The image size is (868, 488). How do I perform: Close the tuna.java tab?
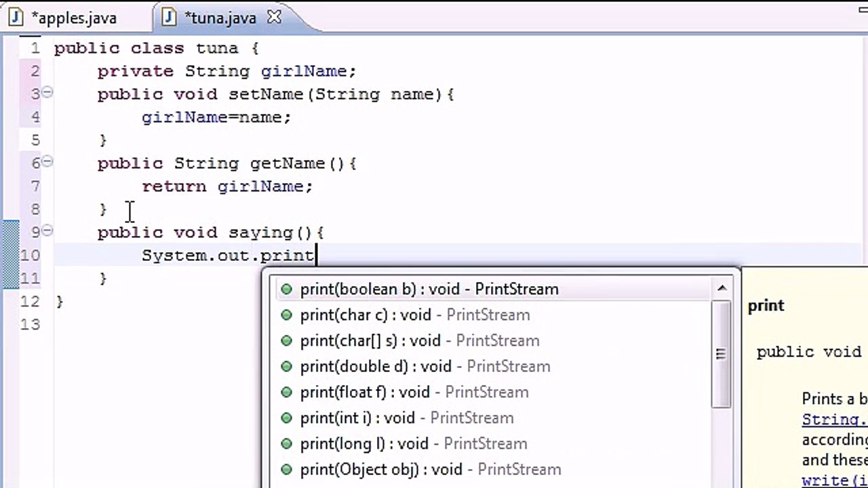pos(274,18)
